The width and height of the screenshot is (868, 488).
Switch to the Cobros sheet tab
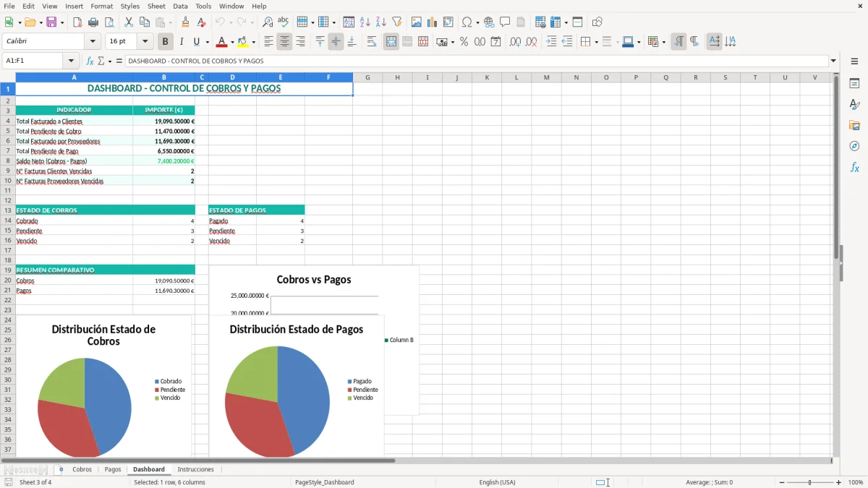tap(82, 469)
